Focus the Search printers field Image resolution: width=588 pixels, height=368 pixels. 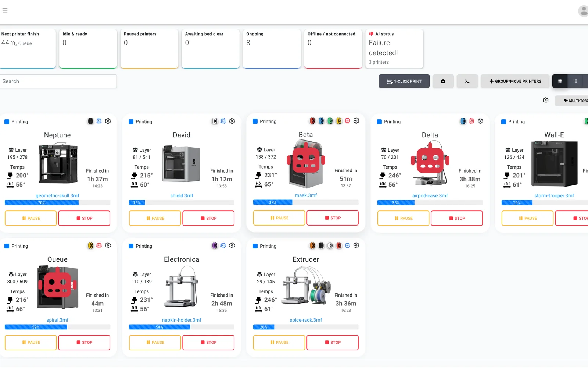(58, 81)
